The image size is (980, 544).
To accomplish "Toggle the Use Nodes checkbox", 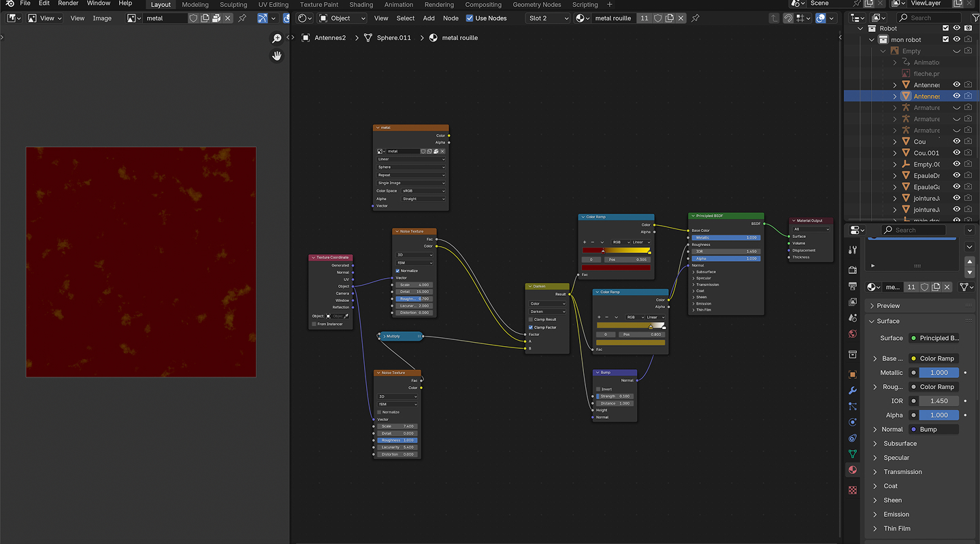I will tap(470, 18).
